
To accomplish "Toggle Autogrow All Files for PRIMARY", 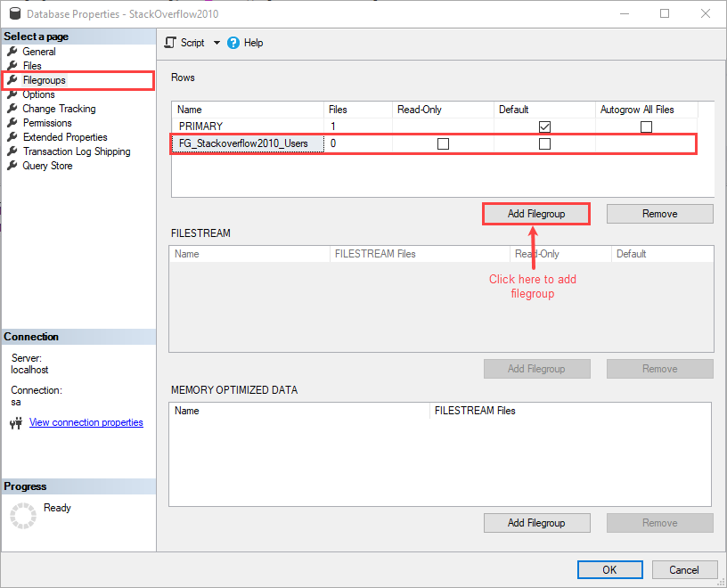I will tap(646, 127).
